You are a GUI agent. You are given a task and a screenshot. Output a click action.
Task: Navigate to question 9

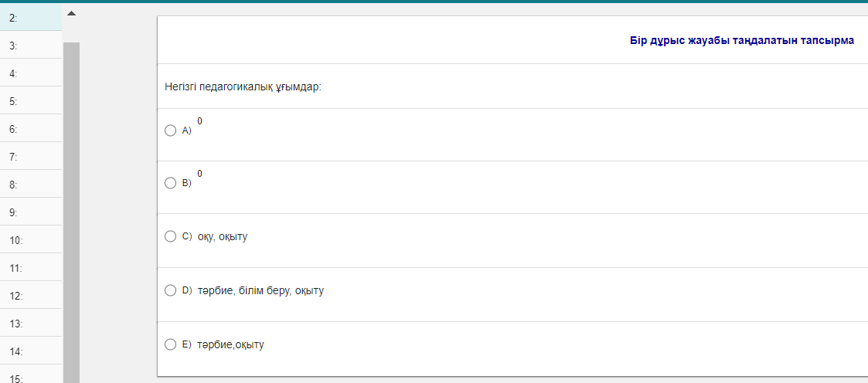point(31,212)
